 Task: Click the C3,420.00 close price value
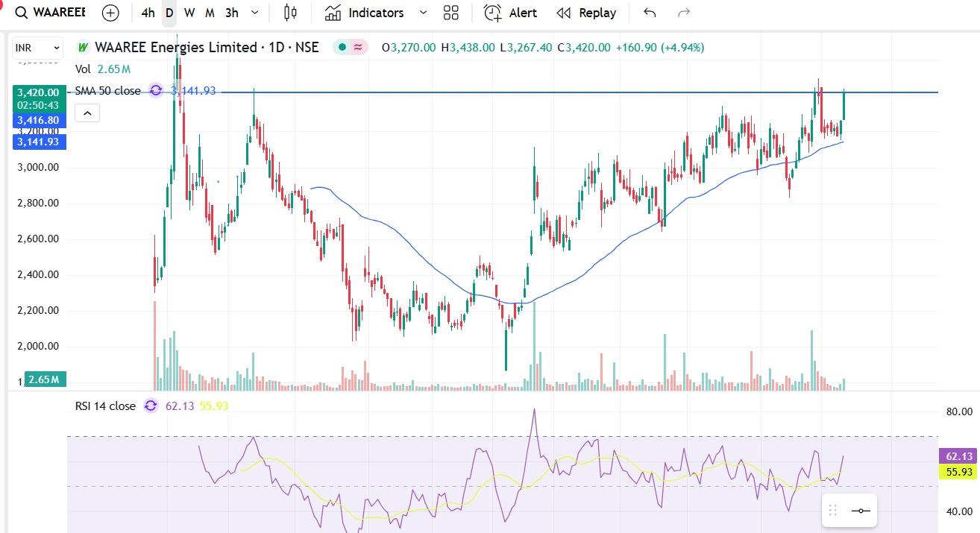pyautogui.click(x=584, y=47)
